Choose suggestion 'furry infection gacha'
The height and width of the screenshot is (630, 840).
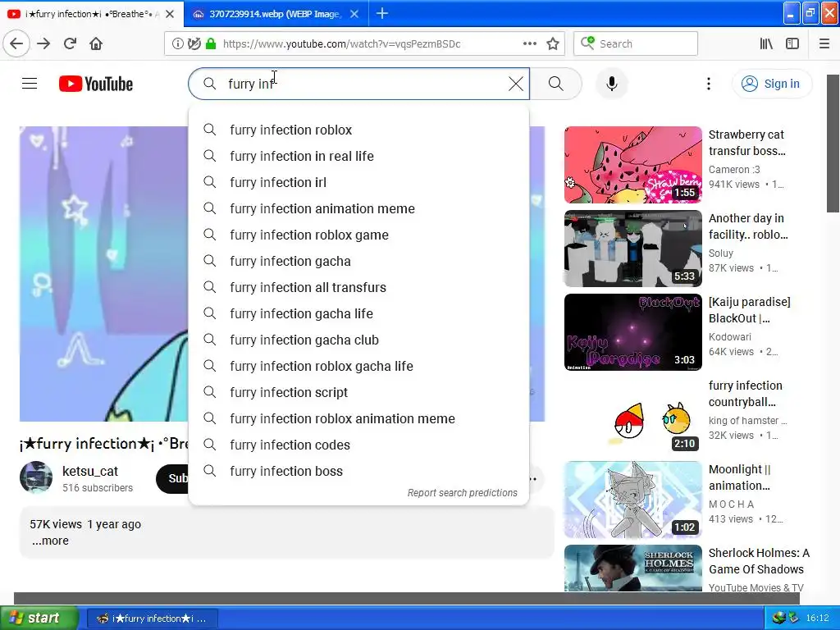[358, 261]
